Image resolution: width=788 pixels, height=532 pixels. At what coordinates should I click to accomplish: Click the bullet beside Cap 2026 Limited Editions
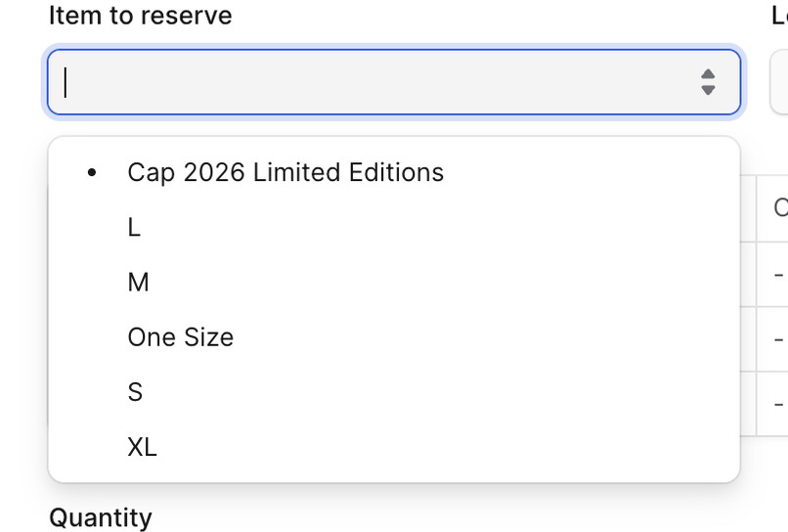92,172
